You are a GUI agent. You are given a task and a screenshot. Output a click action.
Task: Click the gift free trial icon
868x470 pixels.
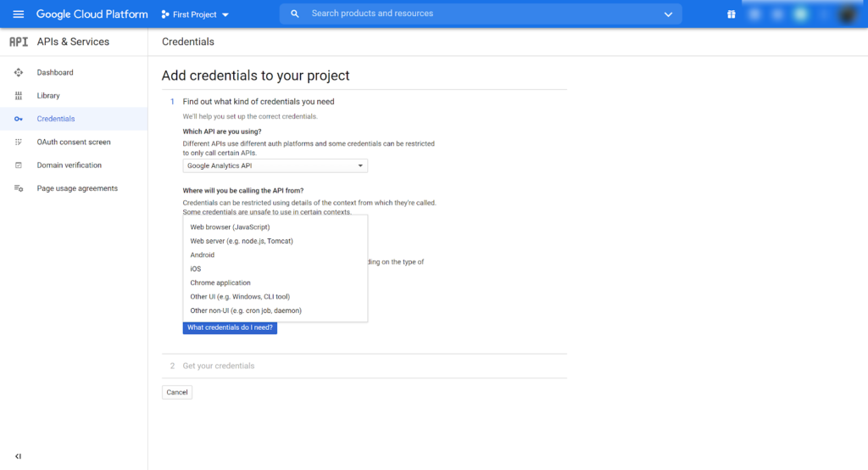pos(732,14)
